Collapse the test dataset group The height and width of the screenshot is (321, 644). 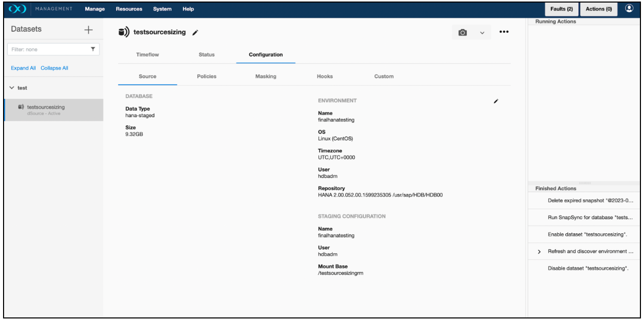(11, 88)
